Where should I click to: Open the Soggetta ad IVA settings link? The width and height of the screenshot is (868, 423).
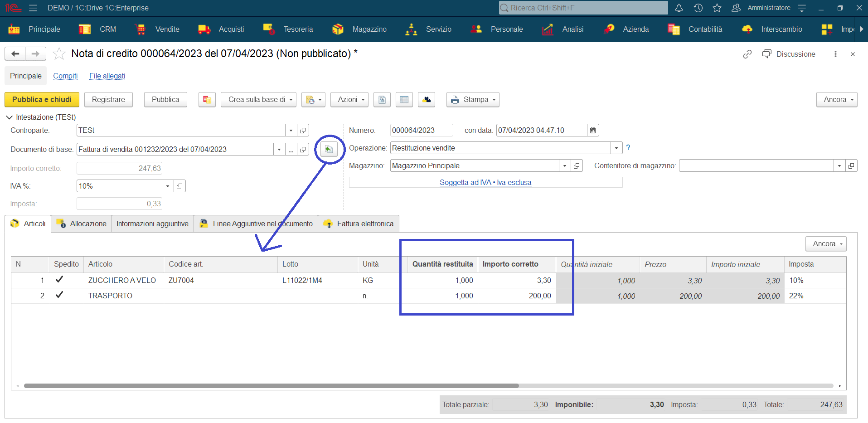(485, 182)
